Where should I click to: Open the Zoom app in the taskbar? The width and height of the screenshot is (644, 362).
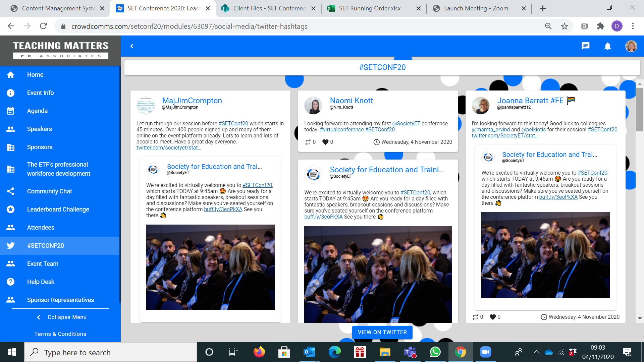(x=485, y=352)
